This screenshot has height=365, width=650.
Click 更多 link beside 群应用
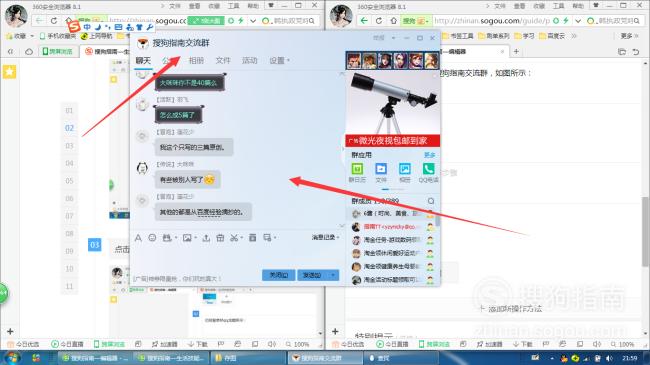click(429, 155)
